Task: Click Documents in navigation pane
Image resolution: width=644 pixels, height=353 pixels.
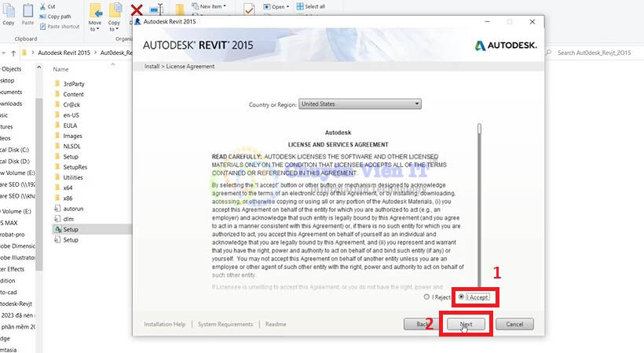Action: click(11, 92)
